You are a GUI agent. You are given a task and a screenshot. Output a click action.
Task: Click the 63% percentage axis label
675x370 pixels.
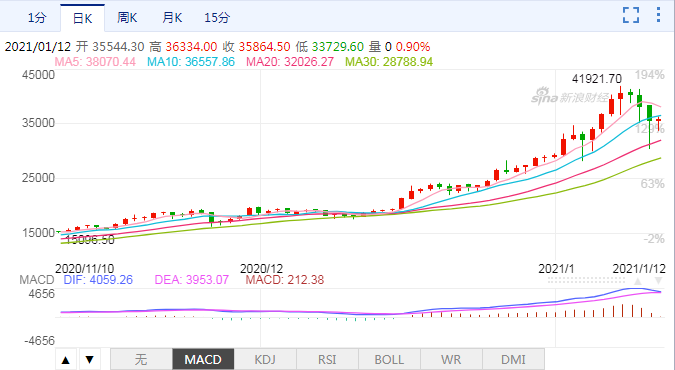[653, 184]
